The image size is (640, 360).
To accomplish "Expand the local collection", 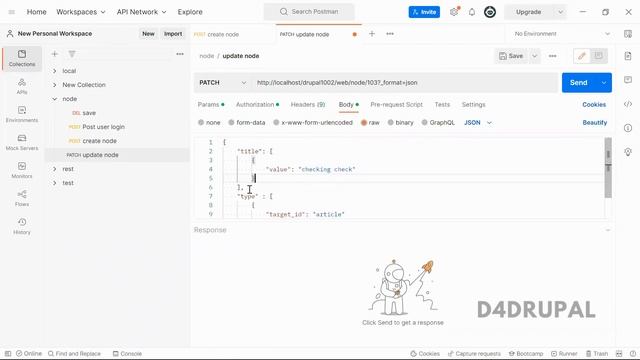I will click(55, 71).
